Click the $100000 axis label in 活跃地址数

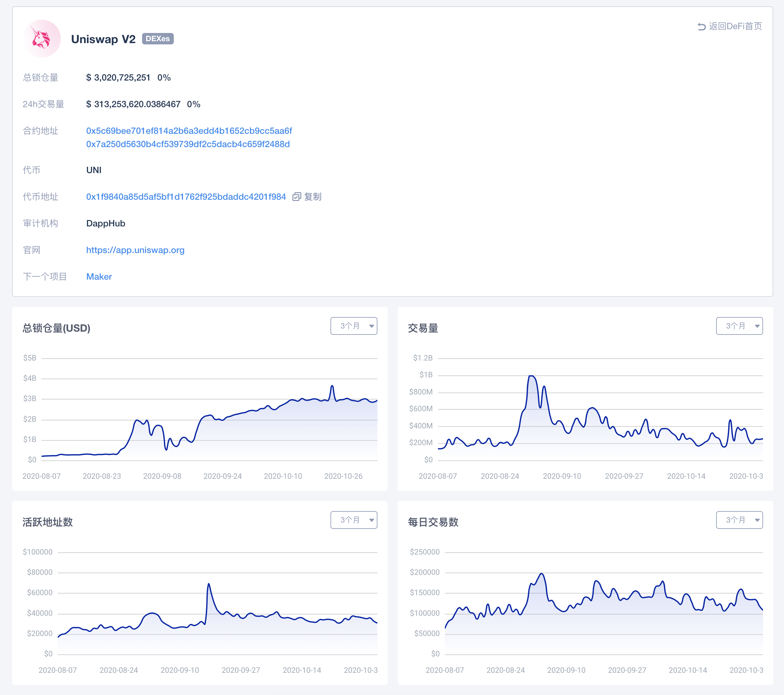[x=38, y=552]
